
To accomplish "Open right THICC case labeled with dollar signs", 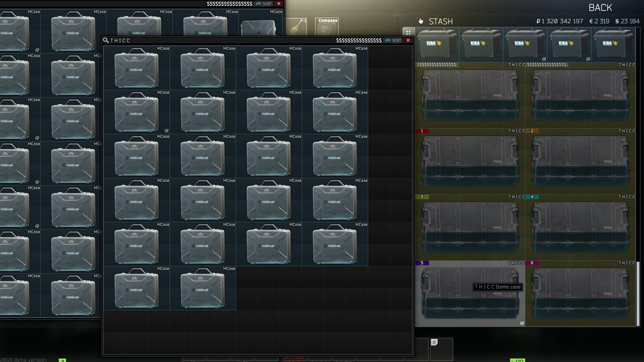I will [x=581, y=95].
